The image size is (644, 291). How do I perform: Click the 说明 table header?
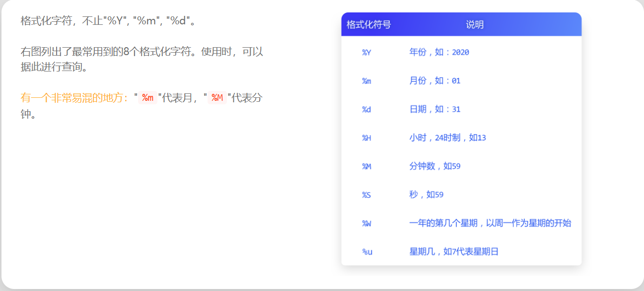click(x=475, y=24)
